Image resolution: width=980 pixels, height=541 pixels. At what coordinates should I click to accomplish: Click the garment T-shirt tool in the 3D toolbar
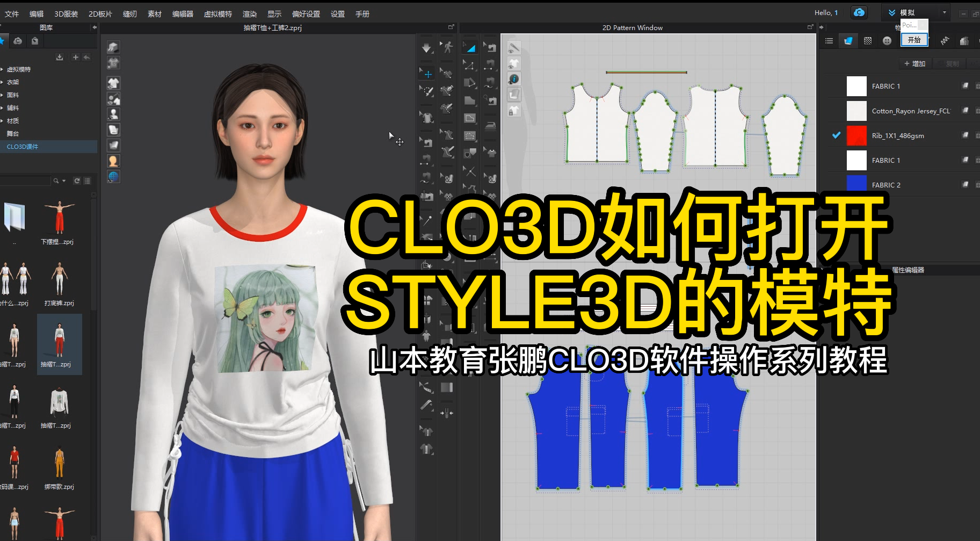[x=426, y=117]
